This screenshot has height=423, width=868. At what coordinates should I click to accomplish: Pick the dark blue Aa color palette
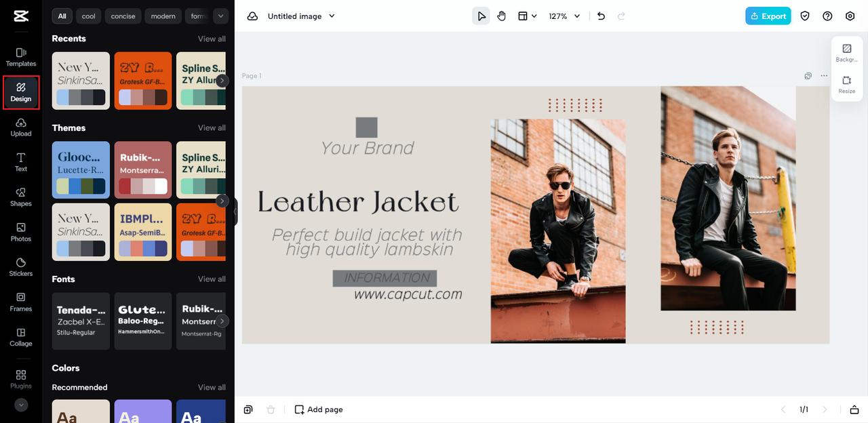(x=201, y=411)
